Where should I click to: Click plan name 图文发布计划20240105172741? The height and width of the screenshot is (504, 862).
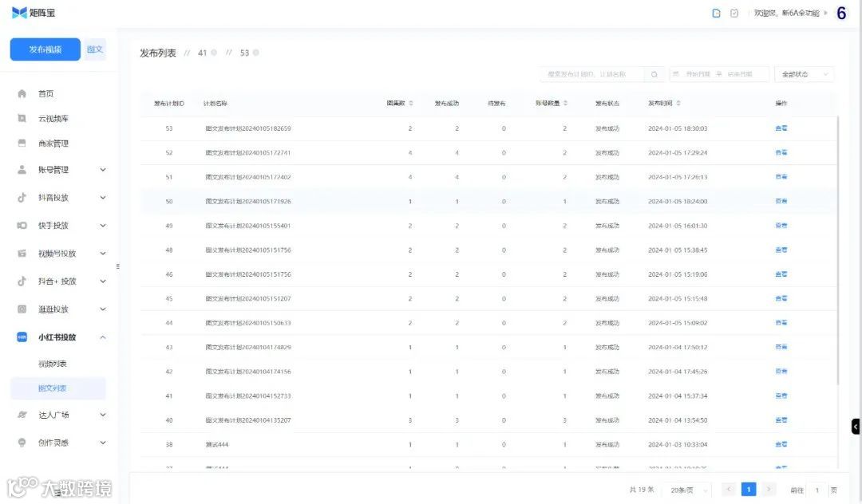[248, 152]
